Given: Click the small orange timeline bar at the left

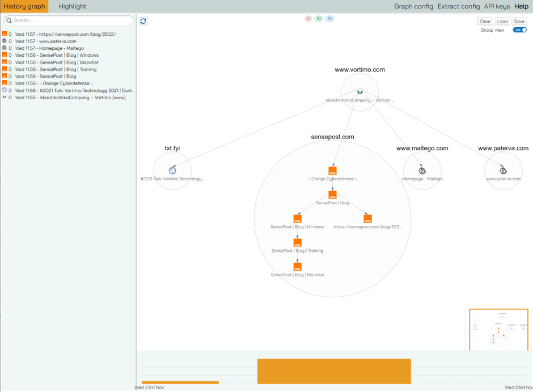Looking at the screenshot, I should [180, 382].
